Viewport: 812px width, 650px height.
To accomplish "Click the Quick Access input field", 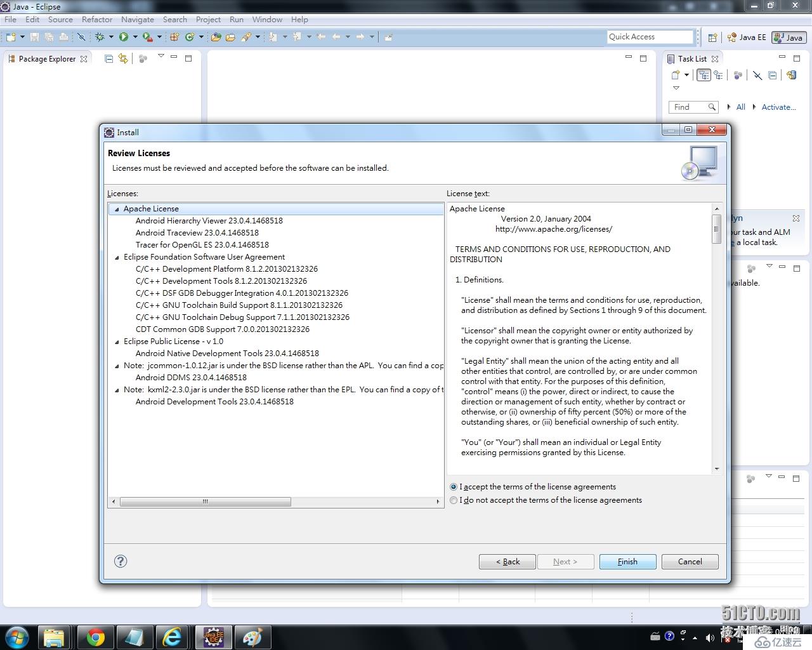I will coord(650,37).
